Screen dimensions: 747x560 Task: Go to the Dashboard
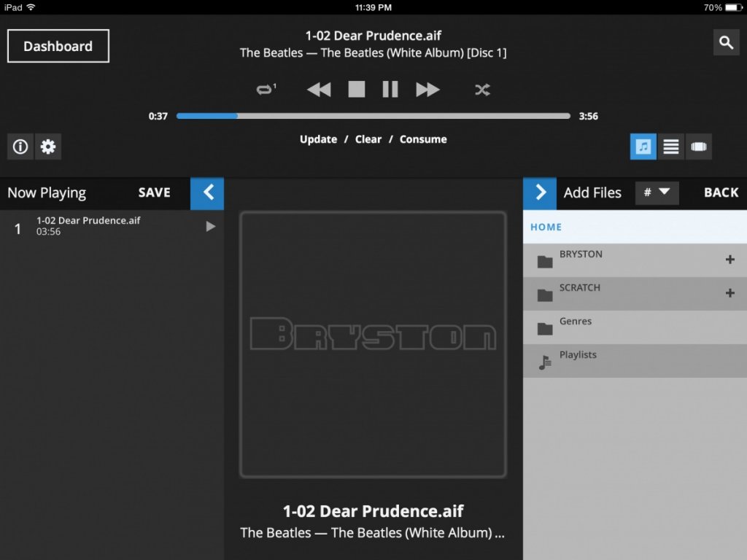coord(58,46)
